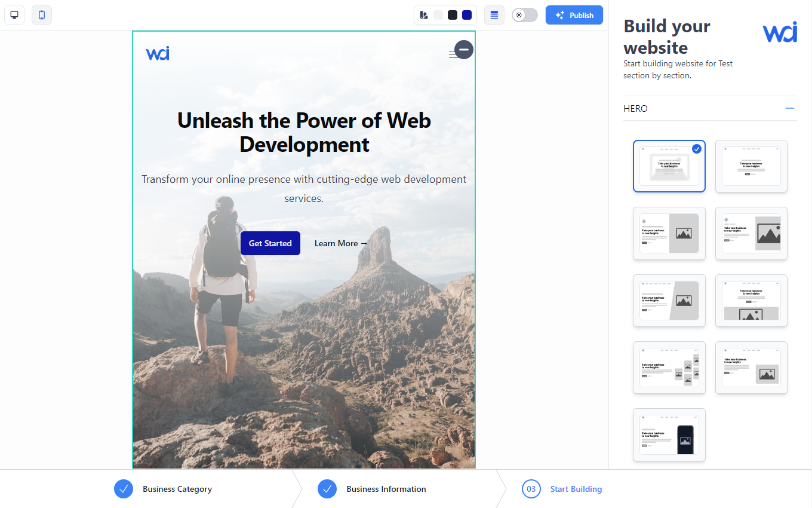The image size is (812, 508).
Task: Go to the Start Building step
Action: tap(576, 489)
